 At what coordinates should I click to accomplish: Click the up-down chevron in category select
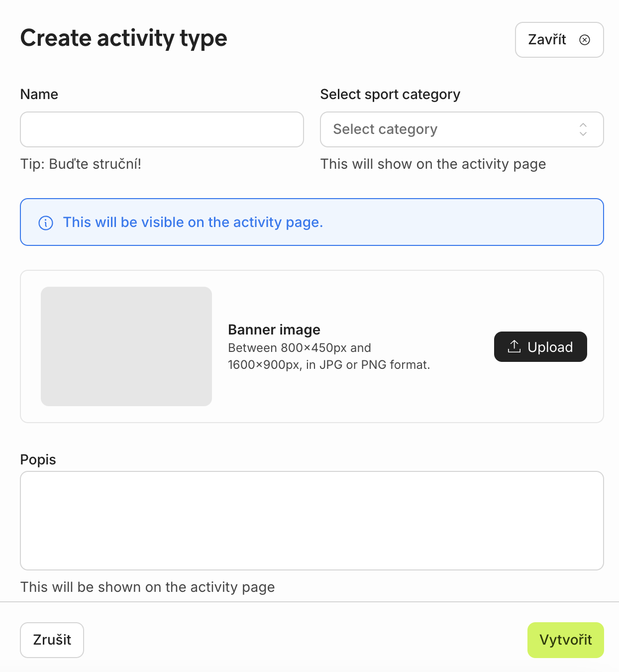(x=583, y=129)
